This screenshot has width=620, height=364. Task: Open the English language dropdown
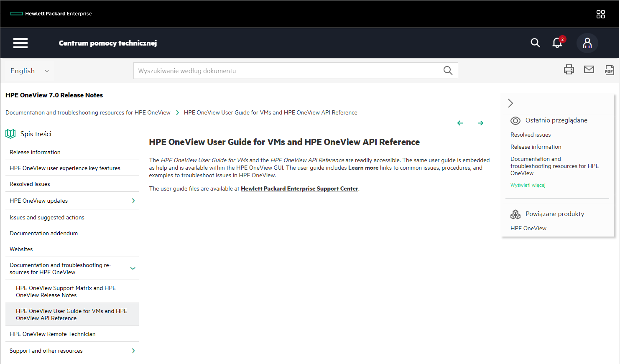[x=30, y=71]
